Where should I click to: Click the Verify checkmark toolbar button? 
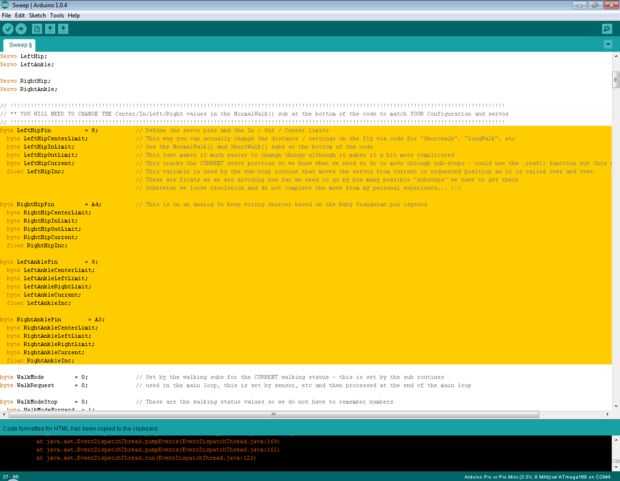(8, 29)
